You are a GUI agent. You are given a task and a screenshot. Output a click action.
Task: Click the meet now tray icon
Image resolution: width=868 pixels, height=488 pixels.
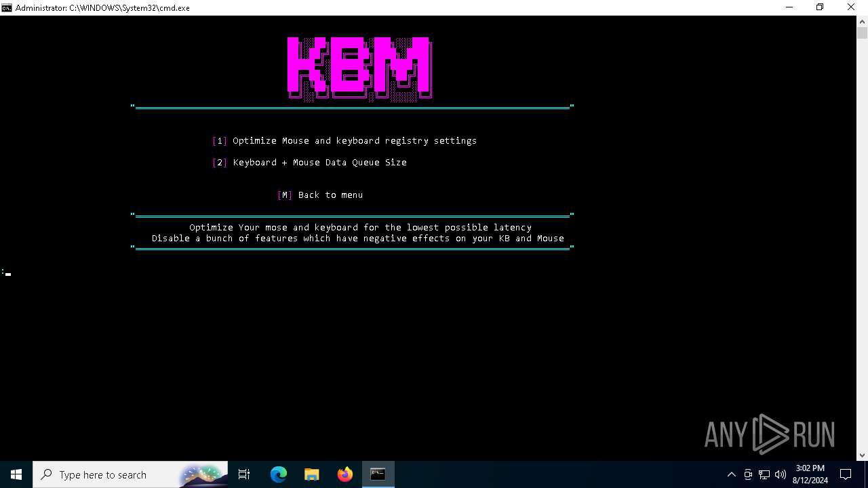tap(748, 474)
